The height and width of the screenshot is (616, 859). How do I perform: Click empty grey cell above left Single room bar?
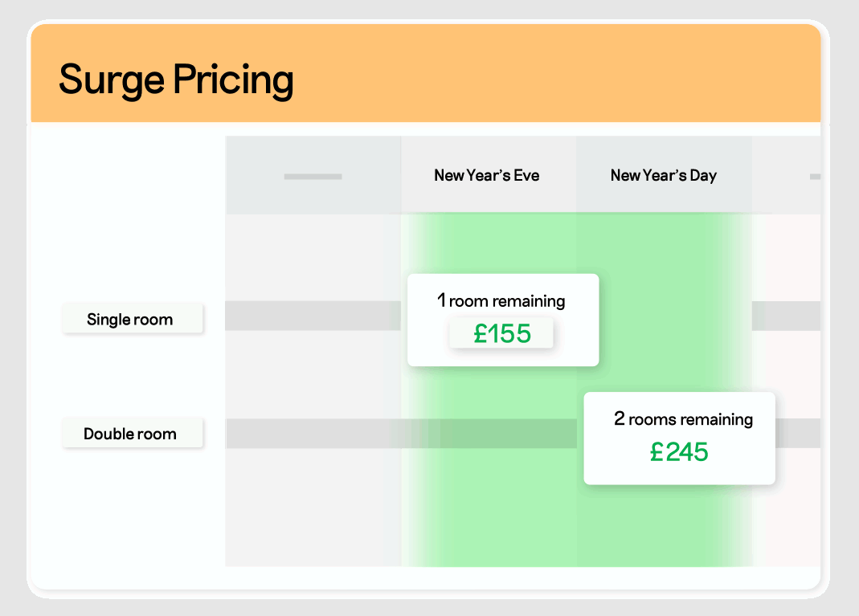[313, 257]
